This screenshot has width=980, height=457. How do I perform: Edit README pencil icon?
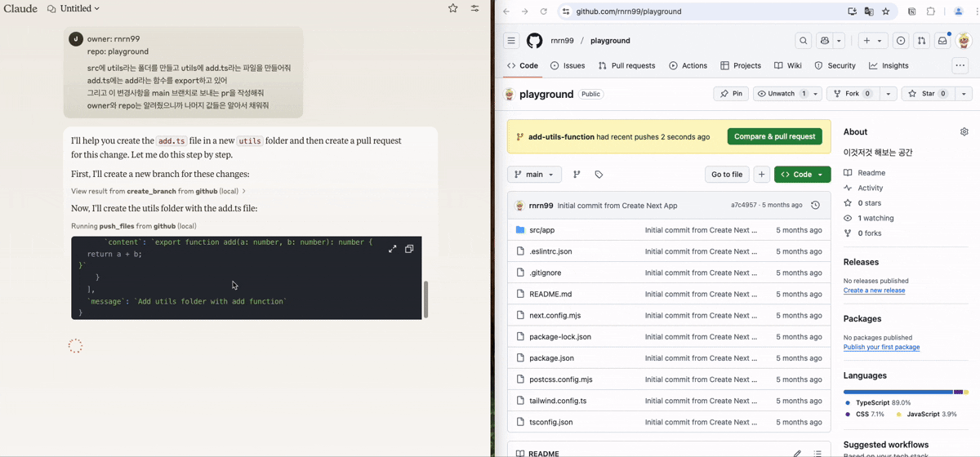pos(797,453)
